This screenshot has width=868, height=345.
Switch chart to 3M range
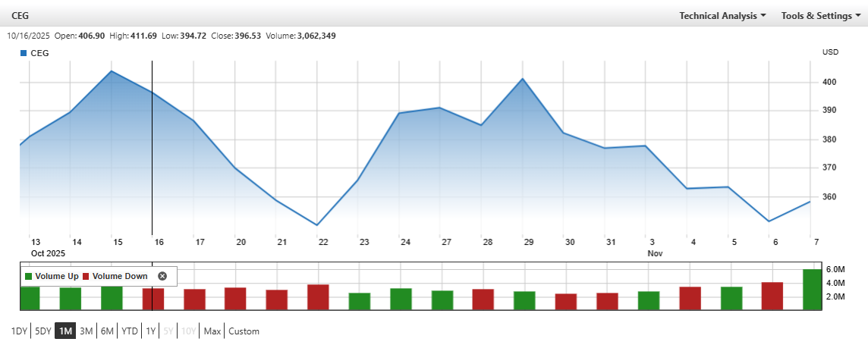click(86, 331)
